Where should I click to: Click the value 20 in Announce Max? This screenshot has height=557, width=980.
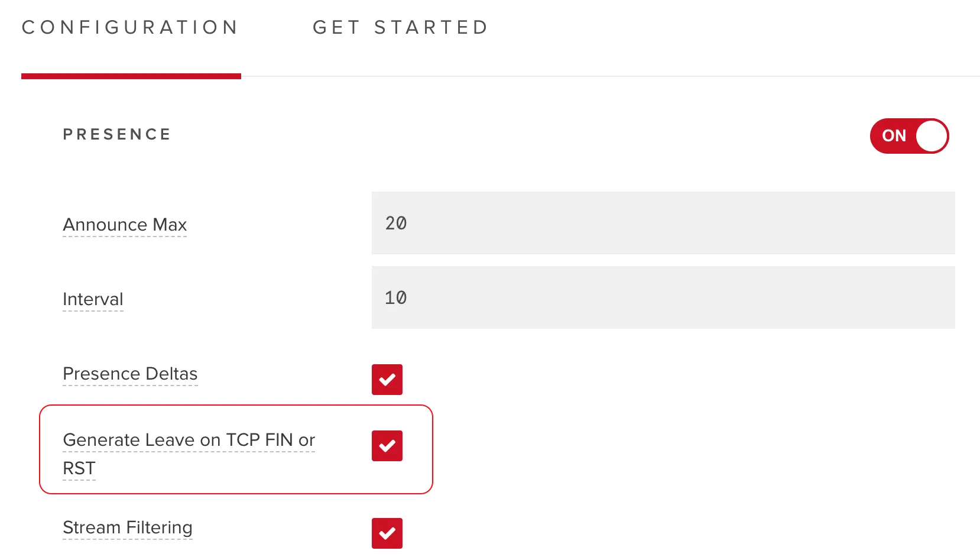point(396,223)
